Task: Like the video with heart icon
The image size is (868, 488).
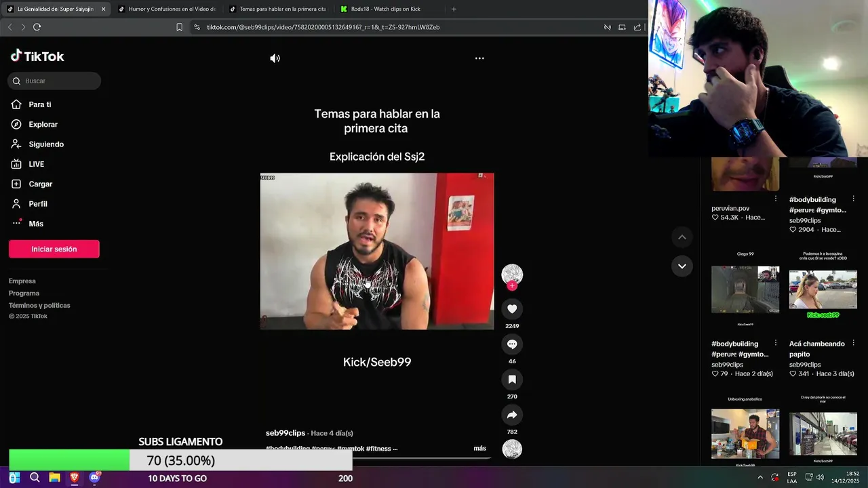Action: pyautogui.click(x=512, y=309)
